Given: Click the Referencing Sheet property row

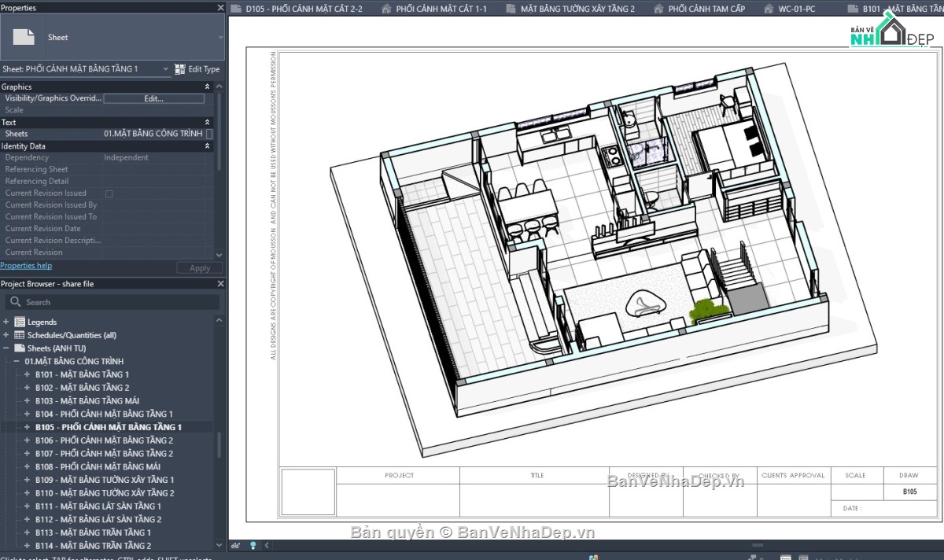Looking at the screenshot, I should click(107, 169).
